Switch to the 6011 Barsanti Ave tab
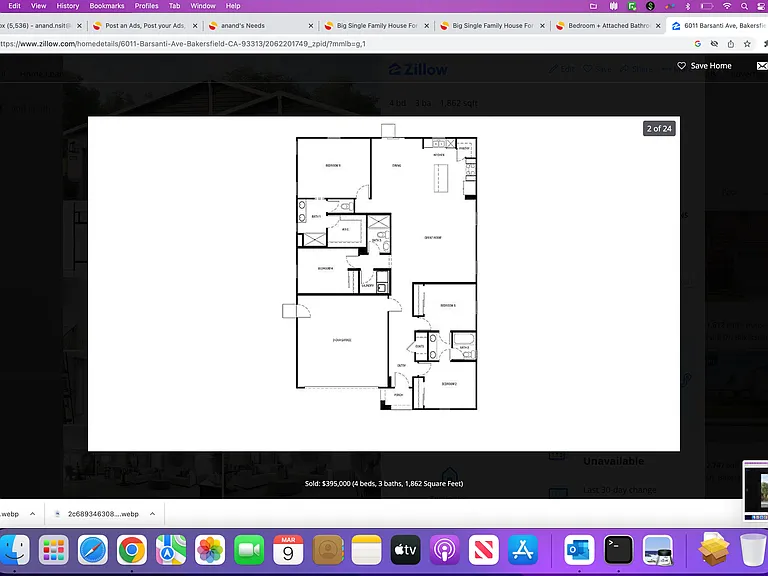This screenshot has height=576, width=768. 718,25
